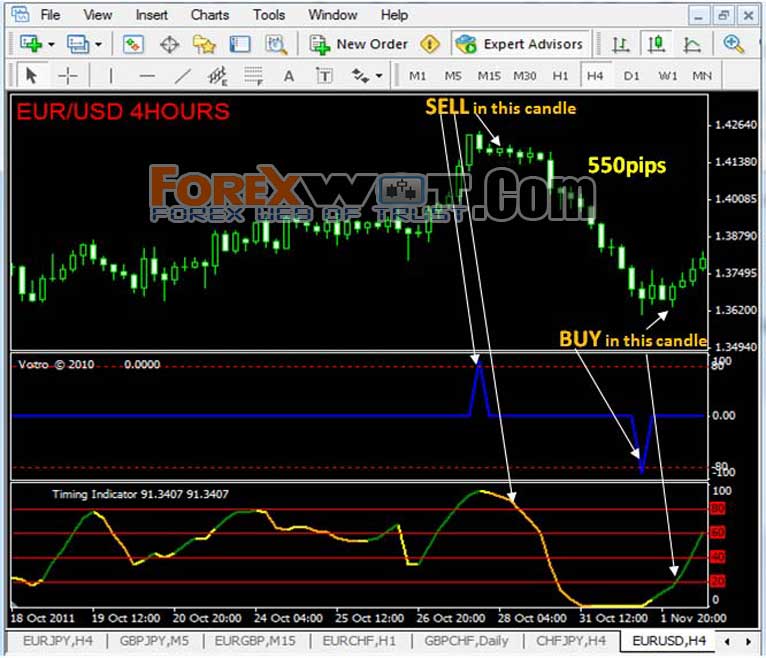766x658 pixels.
Task: Expand the profiles dropdown arrow
Action: (98, 44)
